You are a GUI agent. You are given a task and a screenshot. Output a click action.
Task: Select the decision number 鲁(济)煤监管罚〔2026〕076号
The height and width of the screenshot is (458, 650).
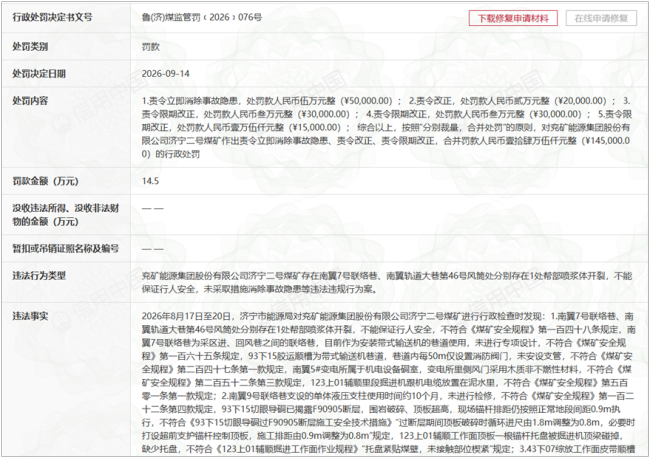[x=202, y=17]
